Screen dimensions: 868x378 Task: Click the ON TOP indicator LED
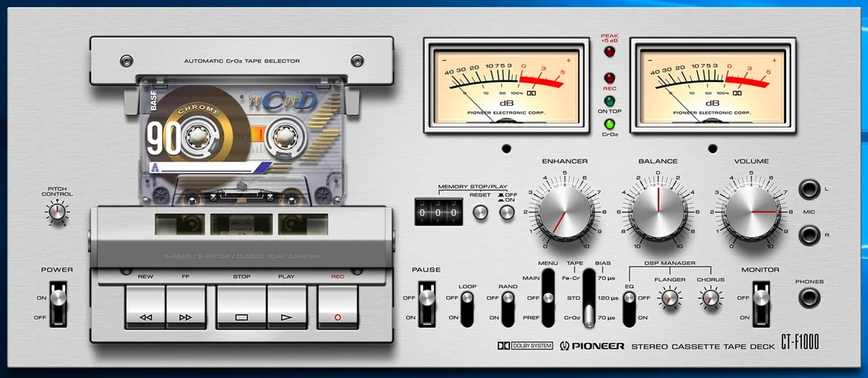tap(610, 101)
